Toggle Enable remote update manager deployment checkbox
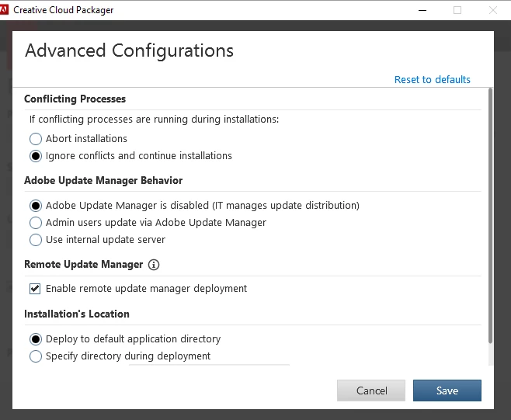The image size is (511, 420). [x=35, y=289]
